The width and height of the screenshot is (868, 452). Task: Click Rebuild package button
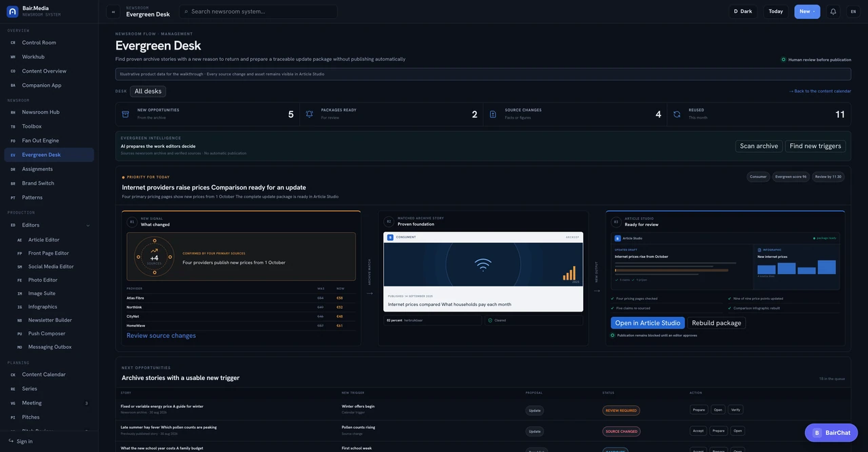[716, 323]
